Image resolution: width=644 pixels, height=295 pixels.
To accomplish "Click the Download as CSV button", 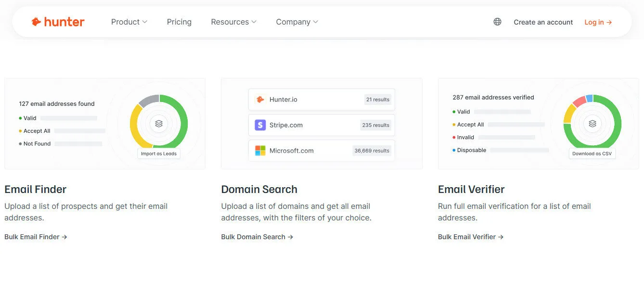I will click(x=592, y=153).
